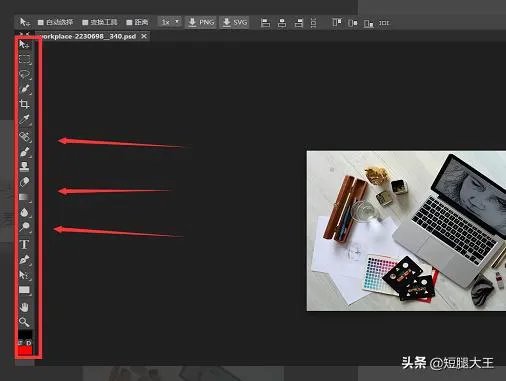Click the Move tool preset icon in options bar

pos(24,22)
